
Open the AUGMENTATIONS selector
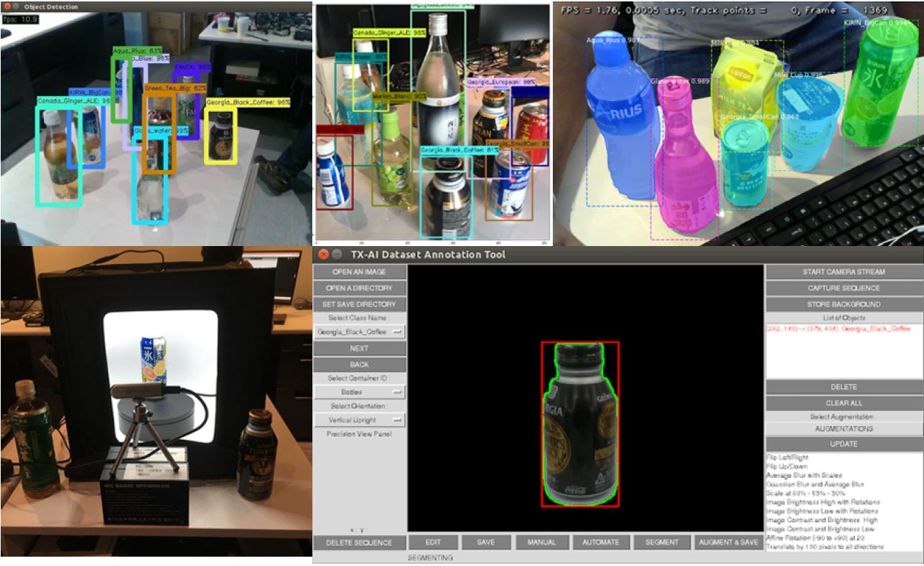[844, 428]
